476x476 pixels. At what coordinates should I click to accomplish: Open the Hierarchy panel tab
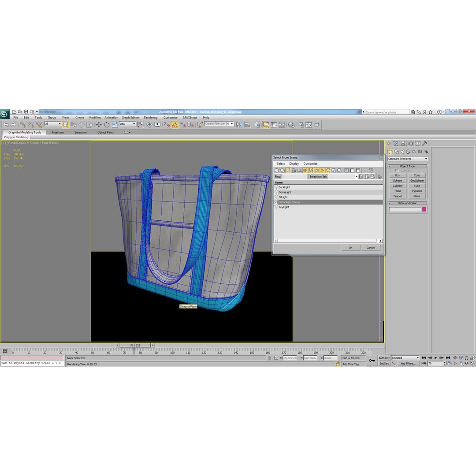pos(403,144)
